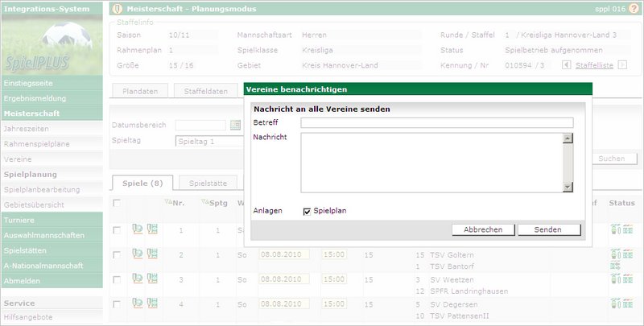The image size is (644, 326).
Task: Click into the Betreff input field
Action: [x=436, y=123]
